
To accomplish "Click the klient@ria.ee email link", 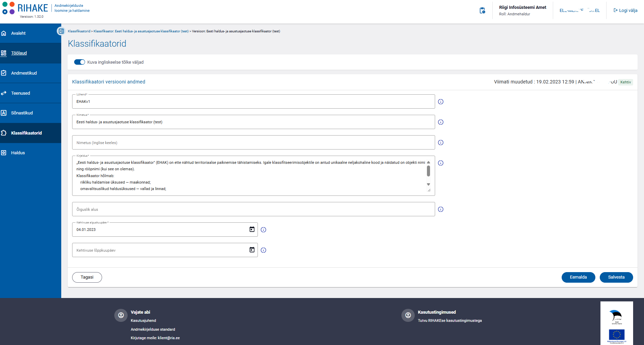I will (x=169, y=338).
